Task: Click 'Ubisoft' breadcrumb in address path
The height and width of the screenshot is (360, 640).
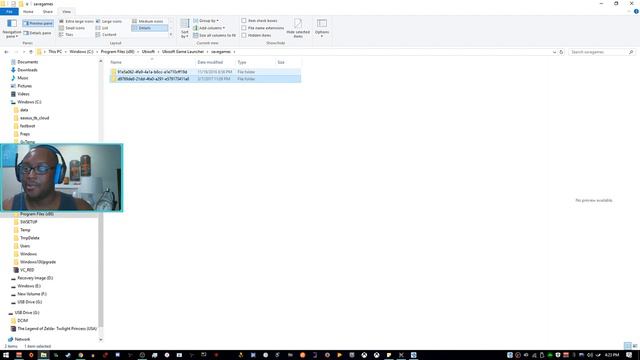Action: (148, 52)
